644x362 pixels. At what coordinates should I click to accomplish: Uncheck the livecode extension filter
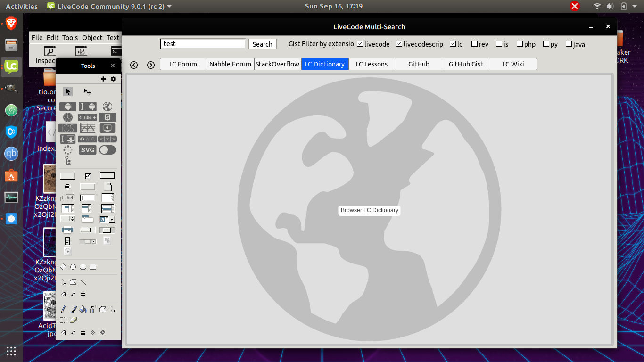360,44
